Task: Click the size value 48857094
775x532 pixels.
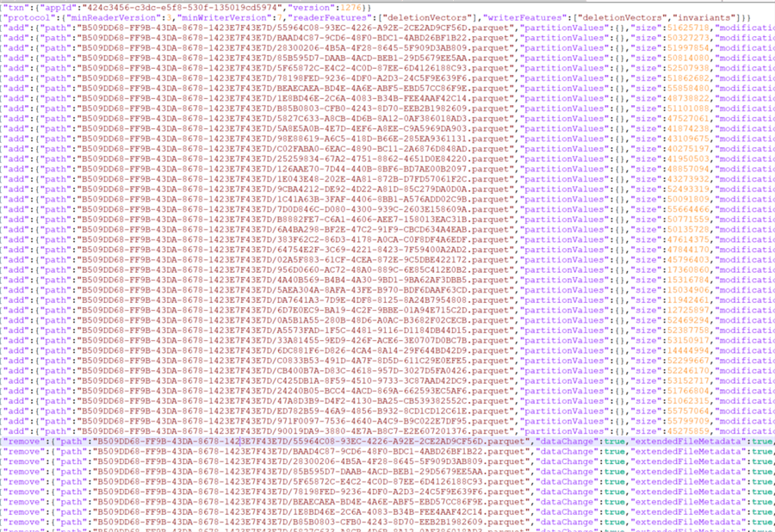Action: click(x=689, y=169)
